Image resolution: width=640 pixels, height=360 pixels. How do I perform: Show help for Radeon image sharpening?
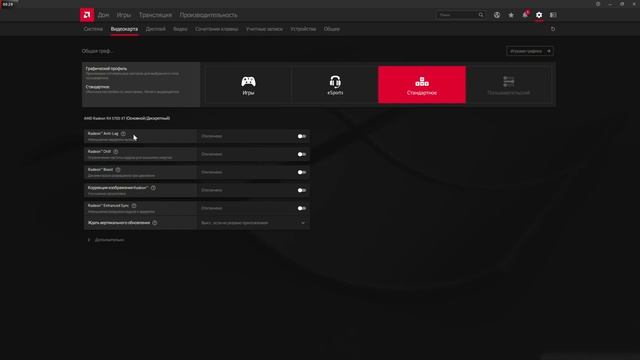click(153, 188)
